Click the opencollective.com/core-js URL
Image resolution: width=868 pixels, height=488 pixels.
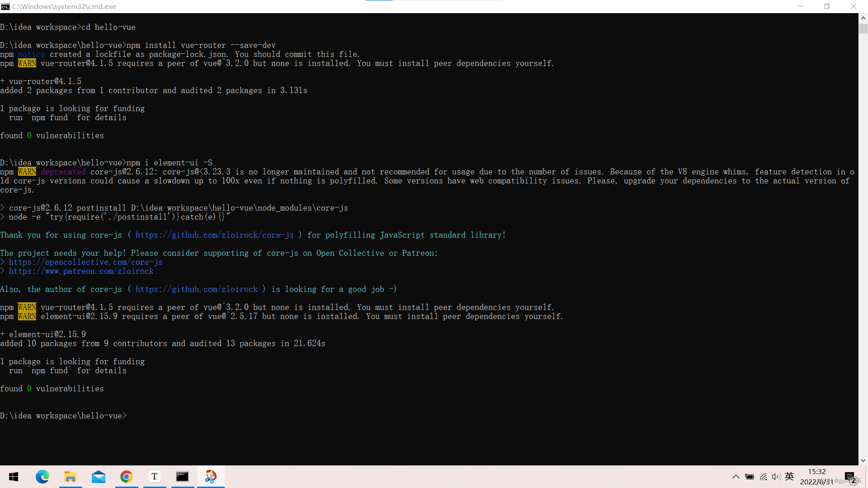[x=85, y=262]
